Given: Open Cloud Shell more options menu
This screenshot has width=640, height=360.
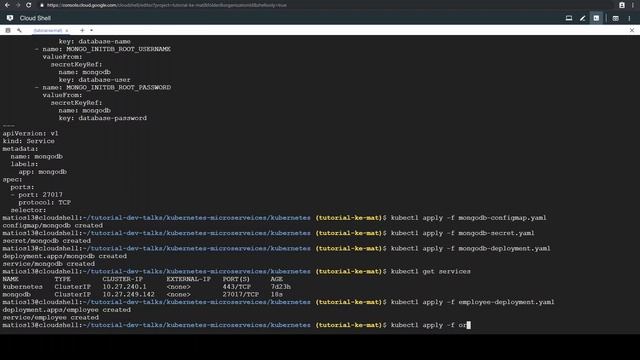Looking at the screenshot, I should pyautogui.click(x=629, y=18).
